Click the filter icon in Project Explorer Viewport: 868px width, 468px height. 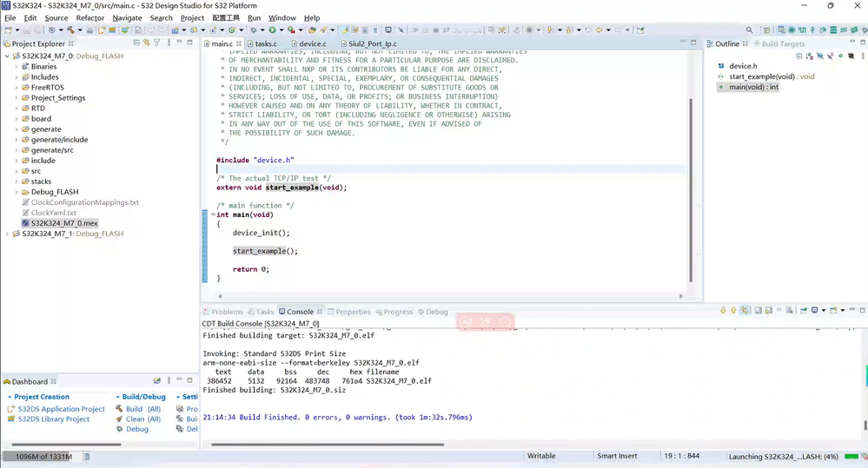click(157, 43)
